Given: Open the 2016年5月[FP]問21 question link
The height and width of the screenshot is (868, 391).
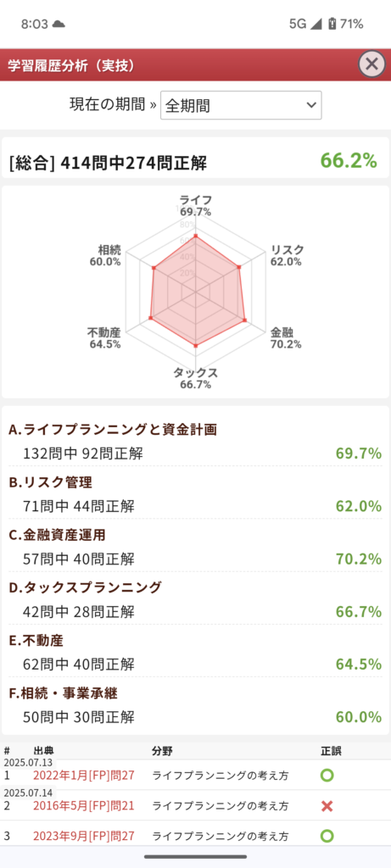Looking at the screenshot, I should (x=84, y=805).
